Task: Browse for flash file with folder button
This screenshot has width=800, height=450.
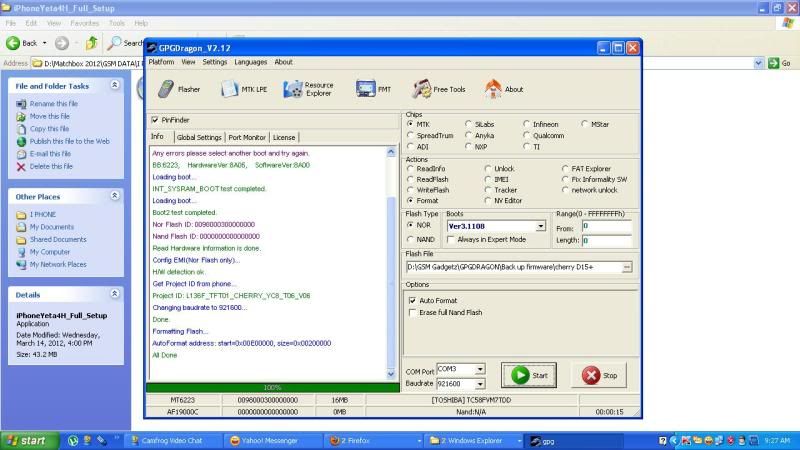Action: tap(627, 267)
